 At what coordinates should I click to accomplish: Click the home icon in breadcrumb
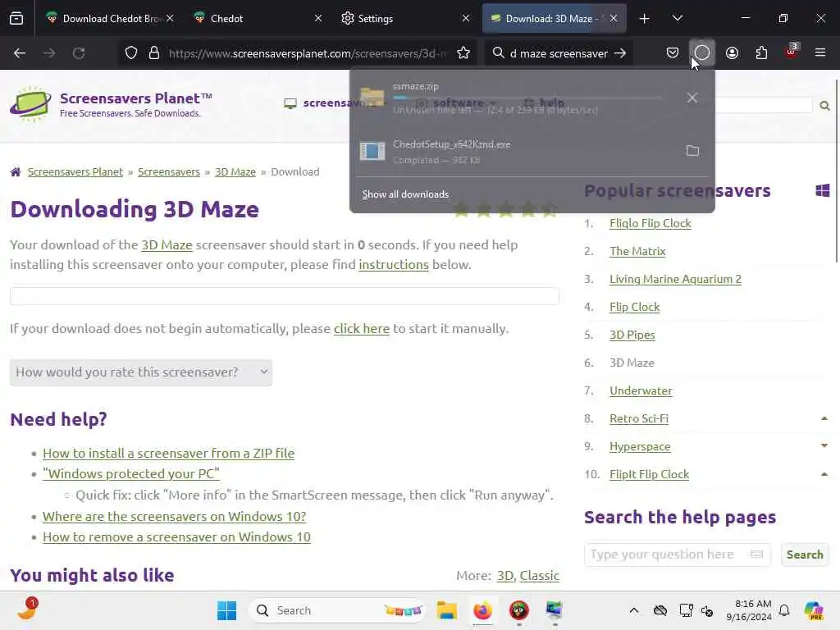pyautogui.click(x=16, y=172)
